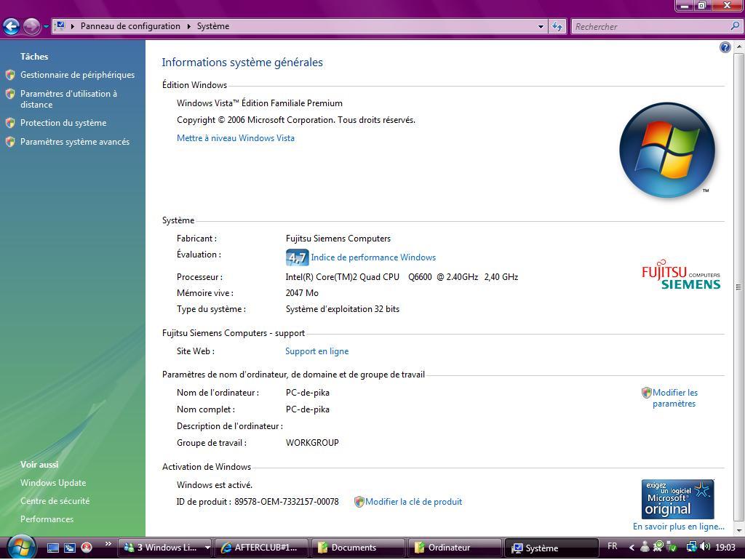Open Paramètres d'utilisation à distance

tap(68, 99)
